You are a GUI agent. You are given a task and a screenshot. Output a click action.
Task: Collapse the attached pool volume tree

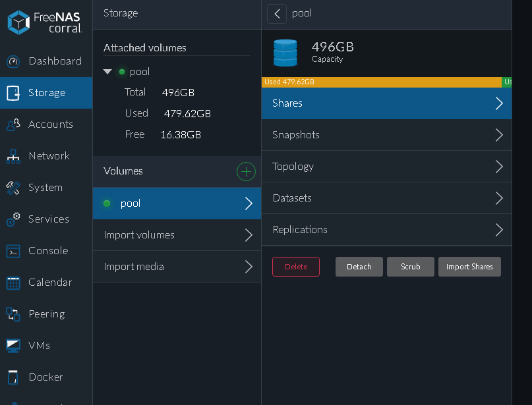pyautogui.click(x=107, y=72)
